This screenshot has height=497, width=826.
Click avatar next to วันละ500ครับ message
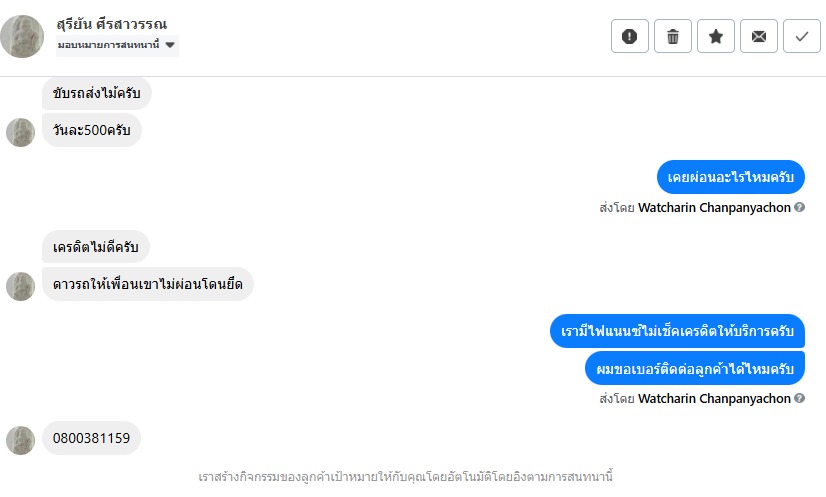click(x=20, y=132)
